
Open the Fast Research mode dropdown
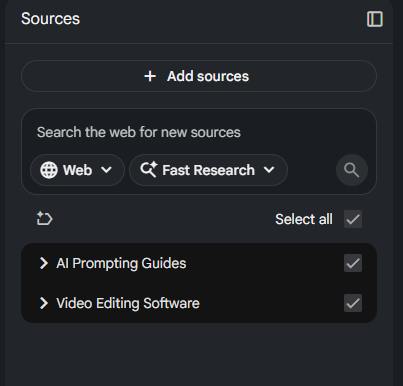tap(208, 170)
